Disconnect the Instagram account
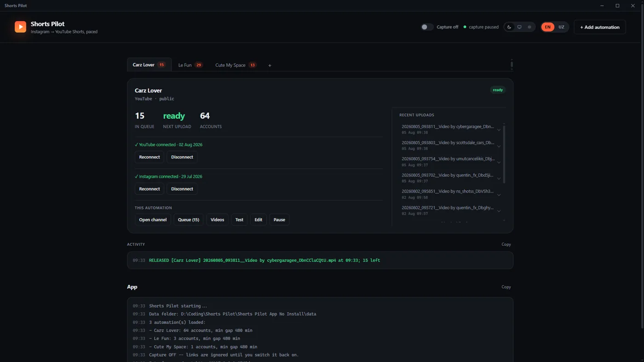Screen dimensions: 644x362 click(182, 189)
